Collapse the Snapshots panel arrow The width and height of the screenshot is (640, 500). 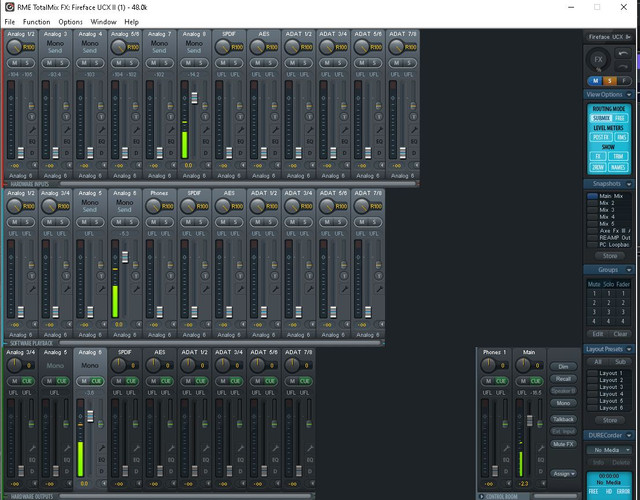[629, 184]
